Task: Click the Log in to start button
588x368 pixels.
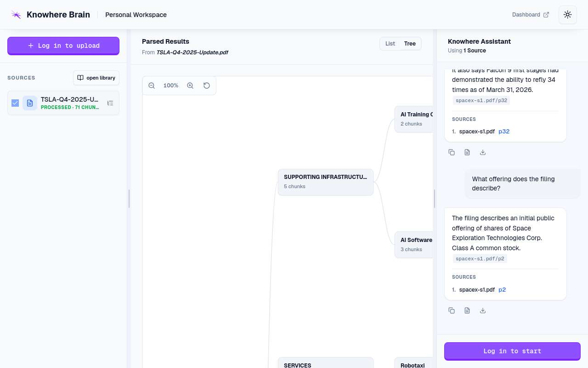Action: [x=512, y=351]
